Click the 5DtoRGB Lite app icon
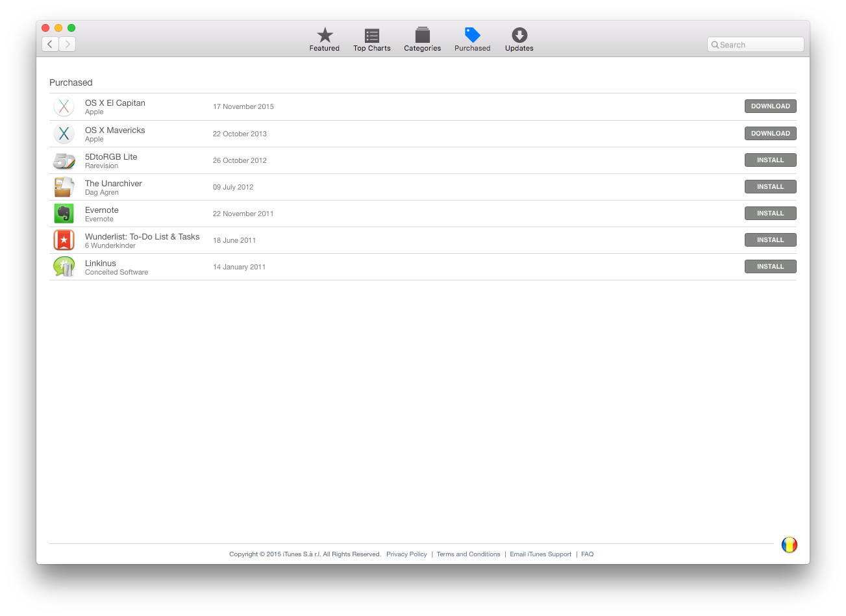The image size is (846, 616). click(64, 160)
